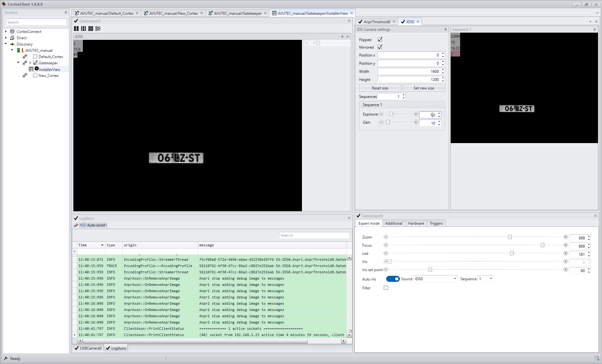Expand the CortexConnect tree node
The width and height of the screenshot is (602, 364).
[x=6, y=31]
